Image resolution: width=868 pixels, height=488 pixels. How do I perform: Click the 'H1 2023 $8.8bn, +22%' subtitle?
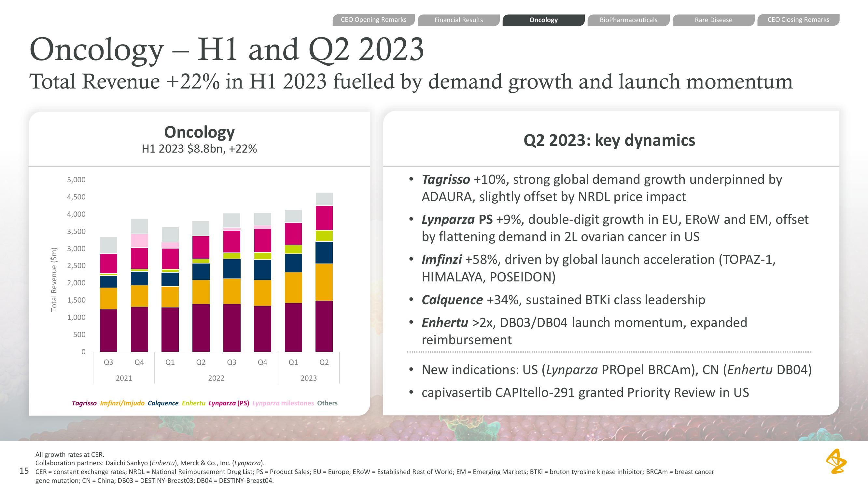[x=199, y=149]
